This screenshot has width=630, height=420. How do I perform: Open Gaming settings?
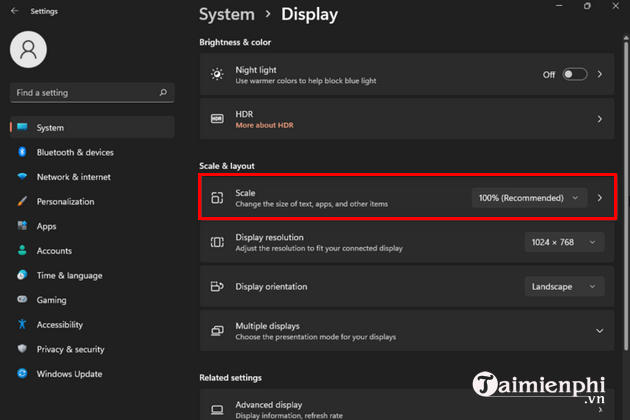(x=92, y=300)
